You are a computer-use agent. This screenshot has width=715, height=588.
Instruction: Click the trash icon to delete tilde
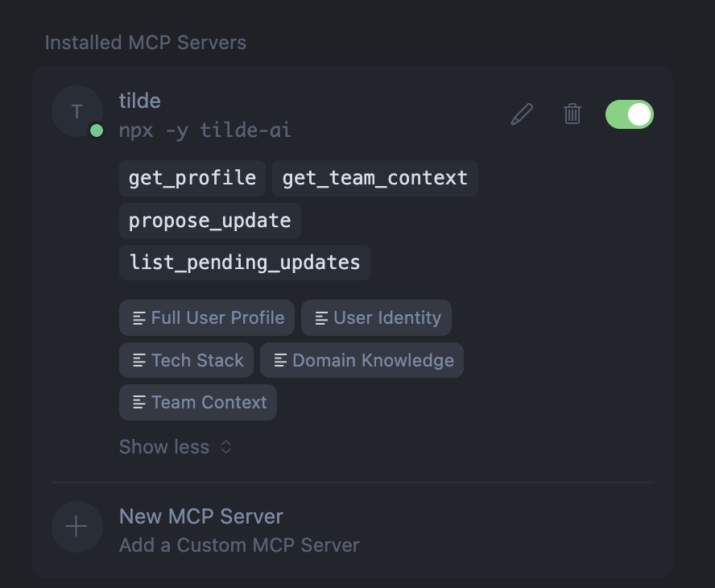572,114
